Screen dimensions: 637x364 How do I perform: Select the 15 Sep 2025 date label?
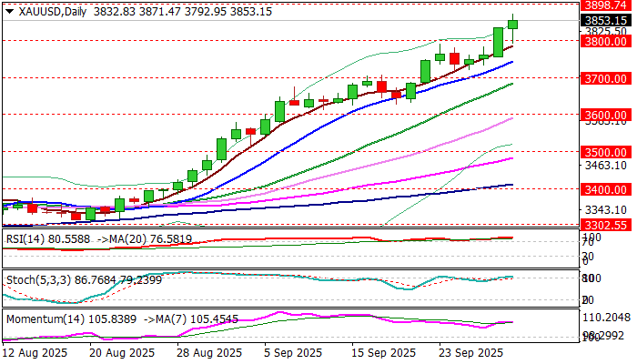pos(384,353)
